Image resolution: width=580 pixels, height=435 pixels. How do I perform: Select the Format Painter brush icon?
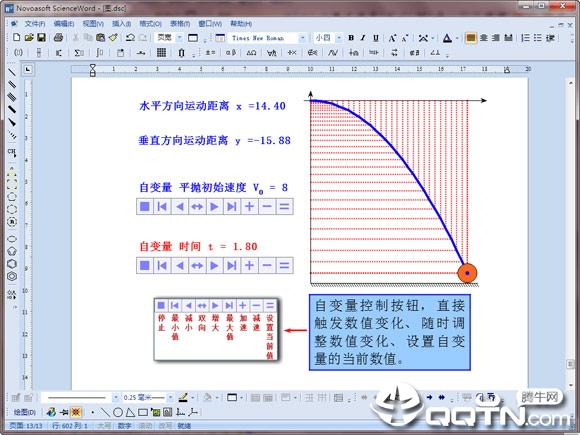[113, 37]
